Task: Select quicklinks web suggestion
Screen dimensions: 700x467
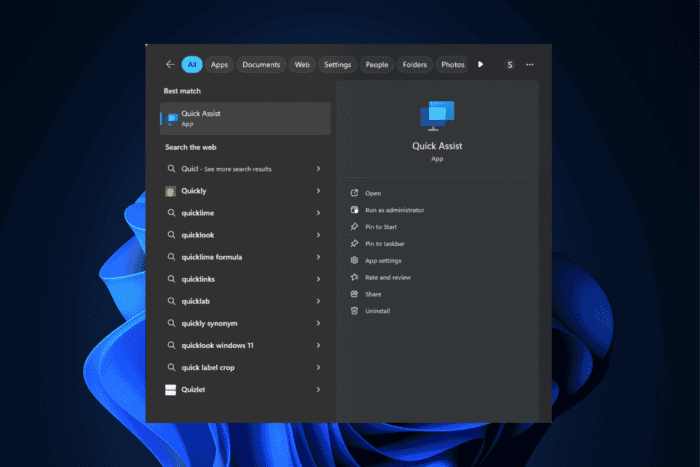Action: tap(245, 279)
